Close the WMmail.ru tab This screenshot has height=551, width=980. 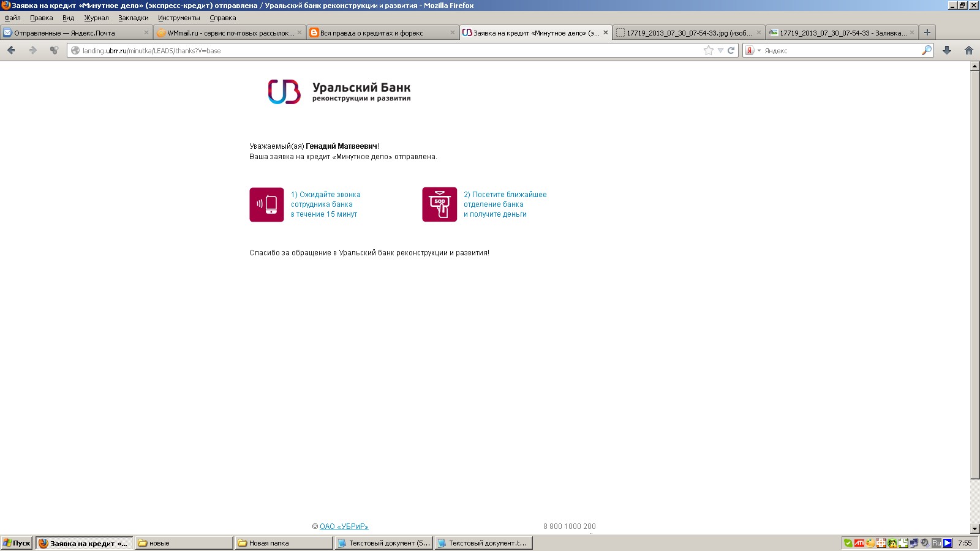point(300,32)
